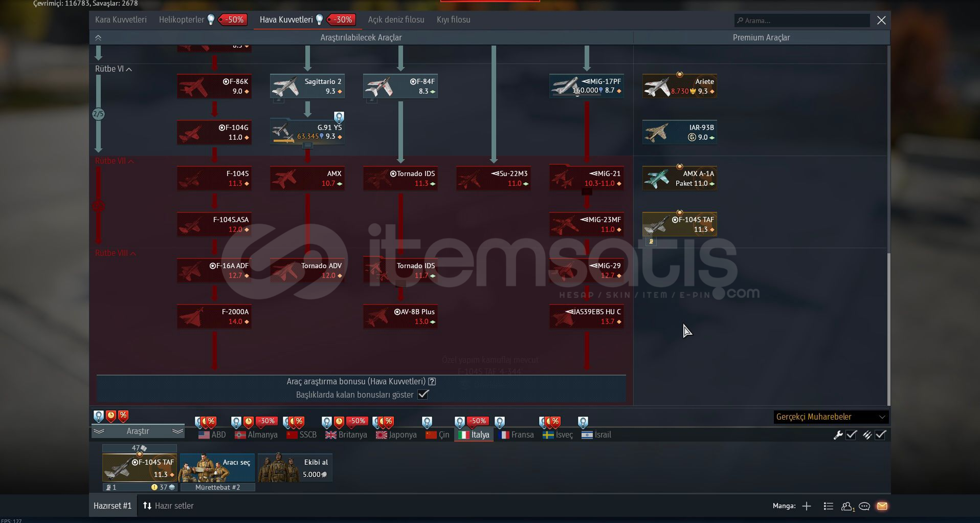Select the Hava Kuvvetleri tab
This screenshot has width=980, height=523.
tap(286, 19)
